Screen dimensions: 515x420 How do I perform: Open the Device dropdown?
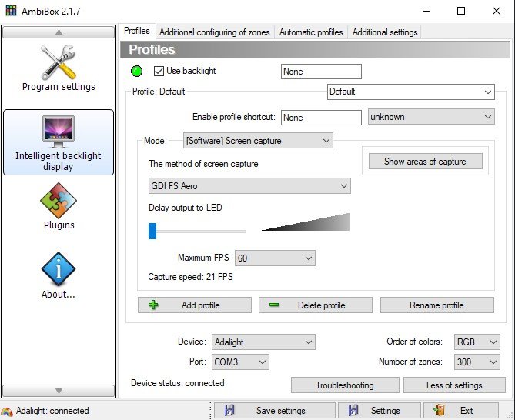point(263,342)
